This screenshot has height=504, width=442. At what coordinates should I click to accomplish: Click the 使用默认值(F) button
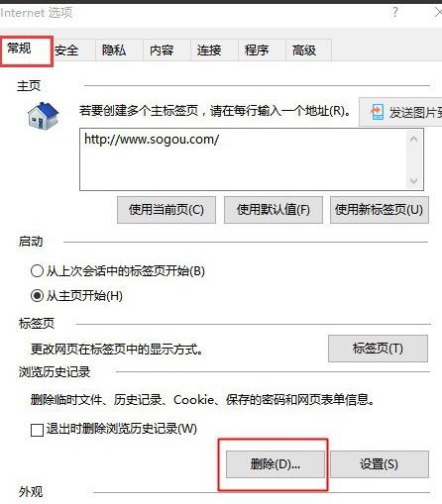pos(274,210)
